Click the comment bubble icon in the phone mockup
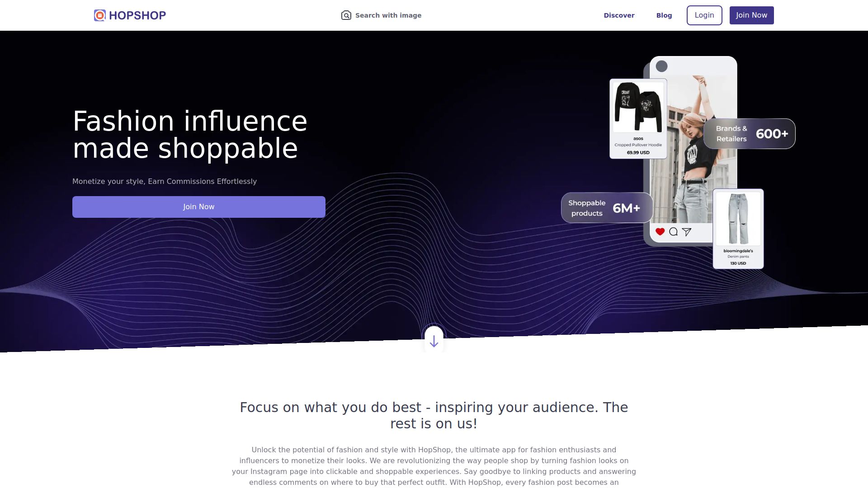Image resolution: width=868 pixels, height=488 pixels. pos(673,232)
